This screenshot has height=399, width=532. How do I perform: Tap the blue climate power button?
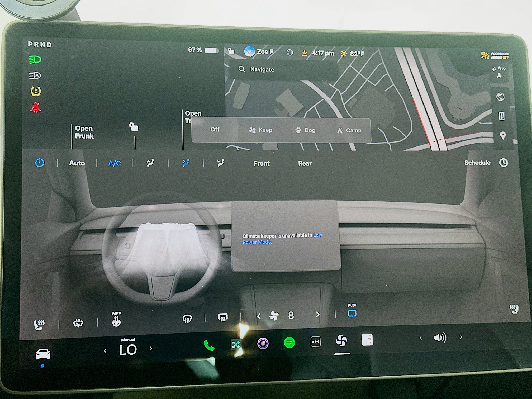40,163
